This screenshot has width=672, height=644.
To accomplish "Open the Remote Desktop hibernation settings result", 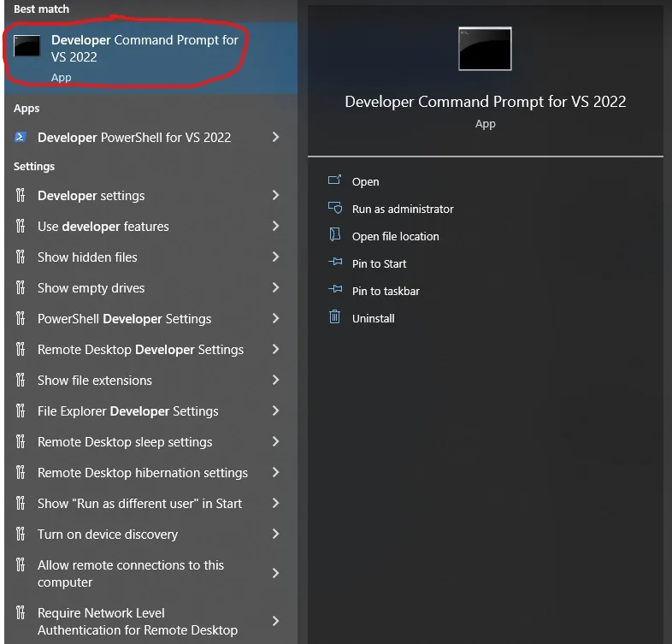I will pyautogui.click(x=143, y=472).
